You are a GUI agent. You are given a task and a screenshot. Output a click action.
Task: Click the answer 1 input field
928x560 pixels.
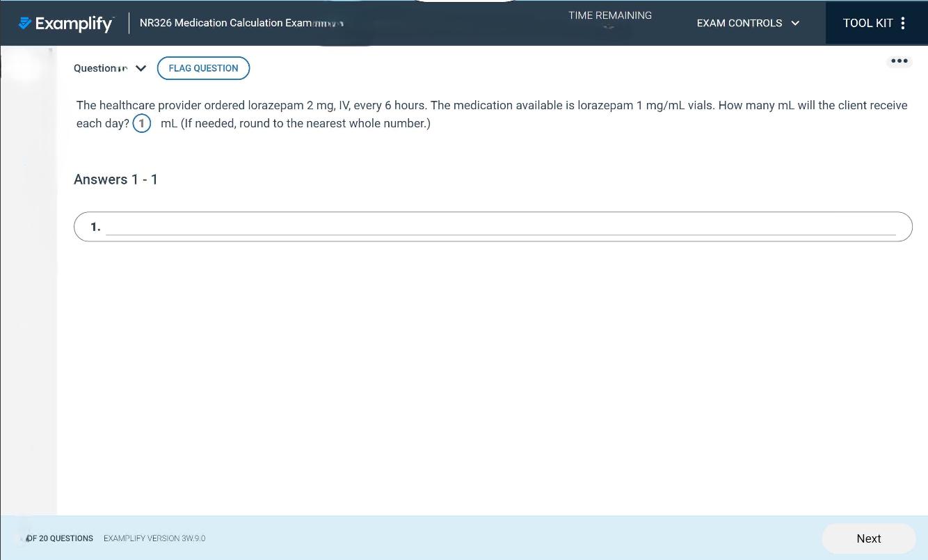(x=493, y=227)
